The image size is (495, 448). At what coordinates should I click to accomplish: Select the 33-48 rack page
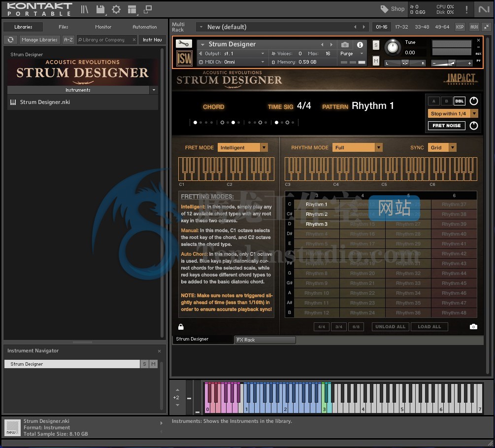(x=422, y=27)
